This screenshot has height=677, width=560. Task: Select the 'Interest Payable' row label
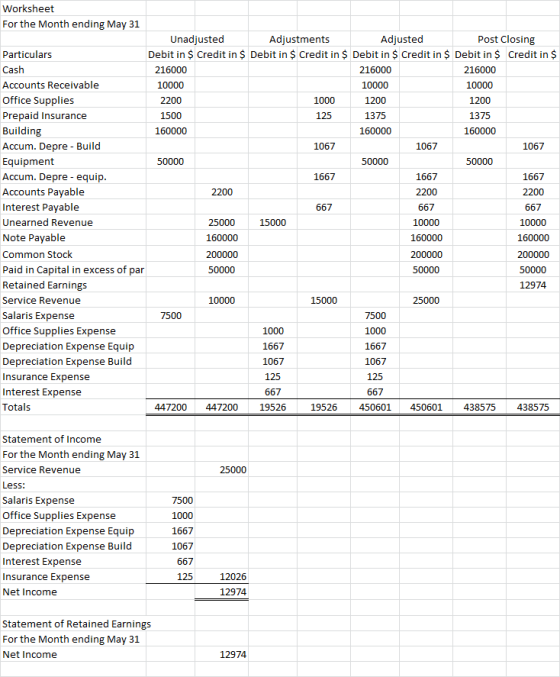tap(41, 207)
